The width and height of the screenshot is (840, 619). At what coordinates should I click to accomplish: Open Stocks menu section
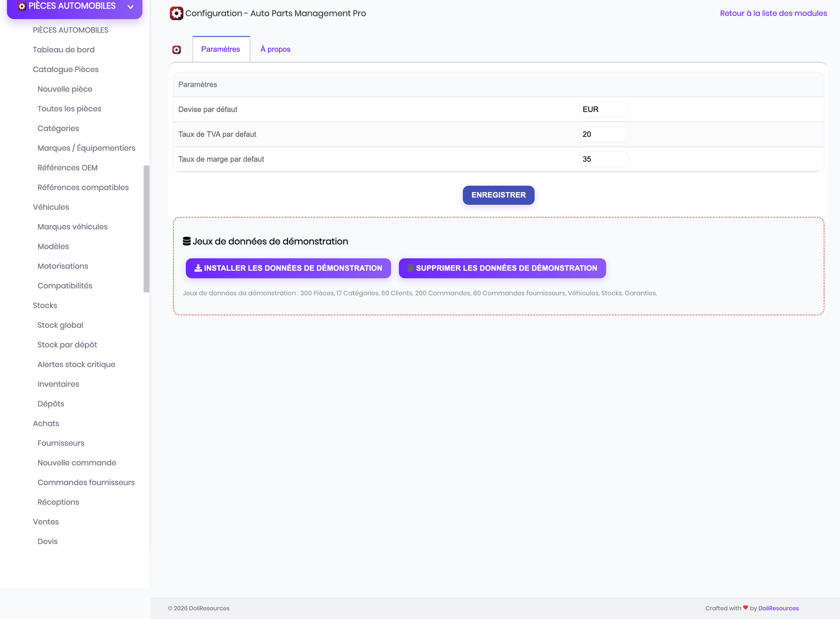click(45, 305)
